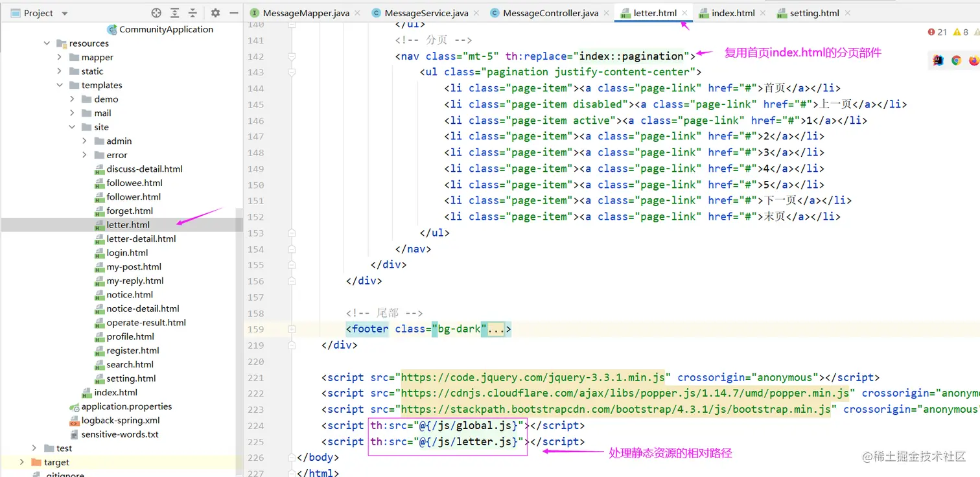The height and width of the screenshot is (477, 980).
Task: Expand the static folder
Action: tap(60, 71)
